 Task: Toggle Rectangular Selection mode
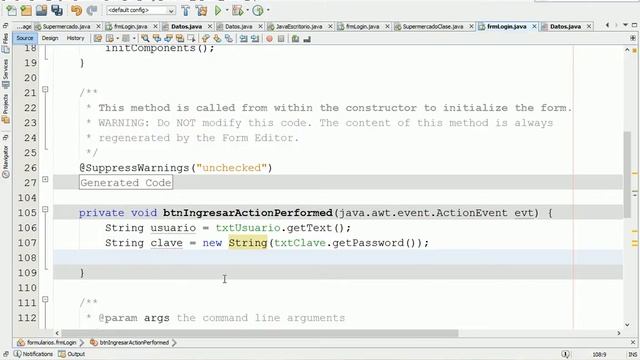click(191, 39)
